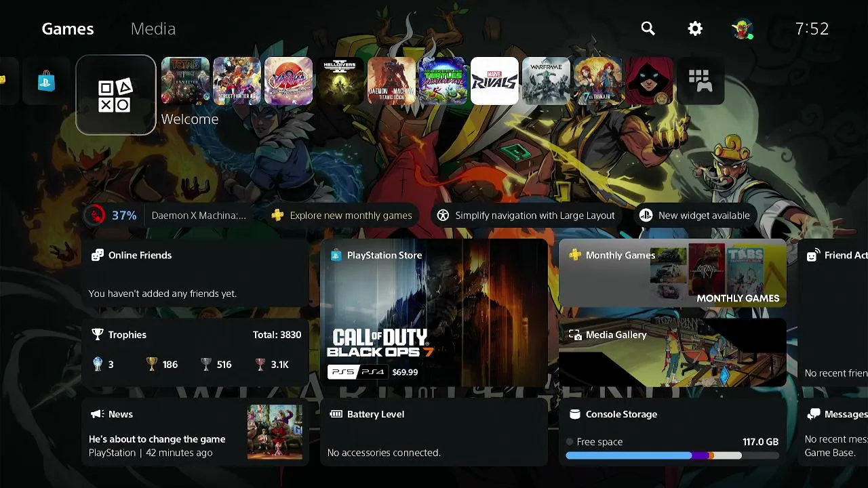Click the 117.0 GB free space value
The image size is (868, 488).
click(x=760, y=442)
